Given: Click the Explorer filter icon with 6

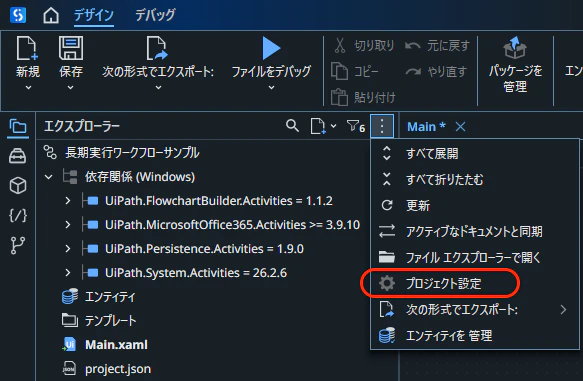Looking at the screenshot, I should coord(356,126).
